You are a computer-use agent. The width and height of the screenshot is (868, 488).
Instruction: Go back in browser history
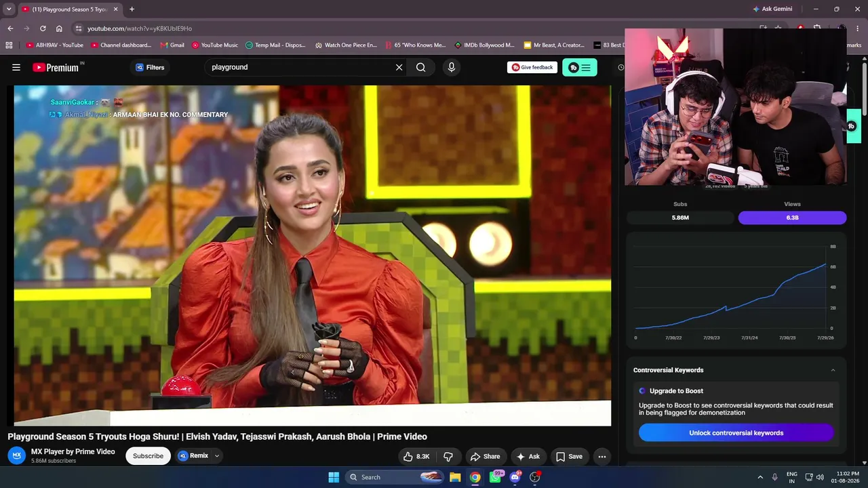coord(10,28)
